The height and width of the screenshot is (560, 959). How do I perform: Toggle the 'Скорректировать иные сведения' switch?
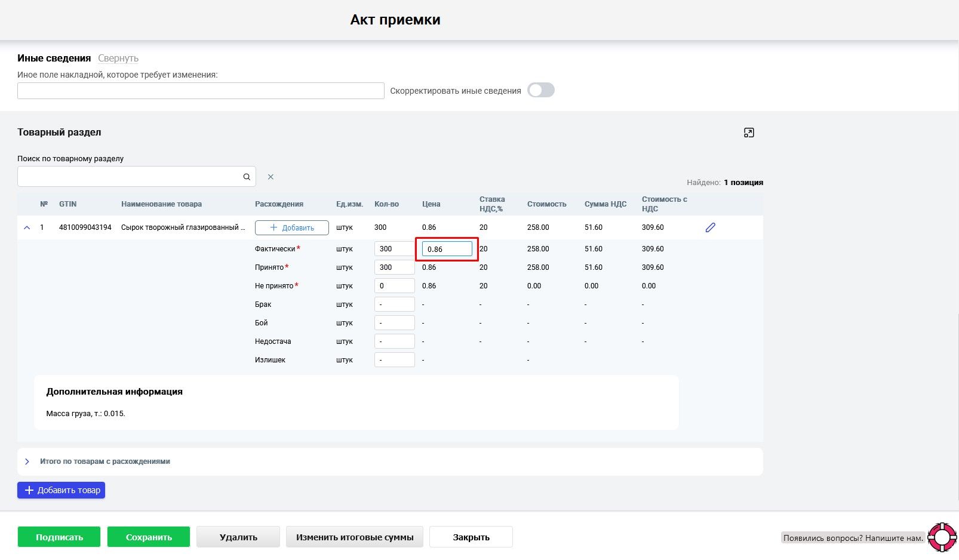pyautogui.click(x=540, y=90)
